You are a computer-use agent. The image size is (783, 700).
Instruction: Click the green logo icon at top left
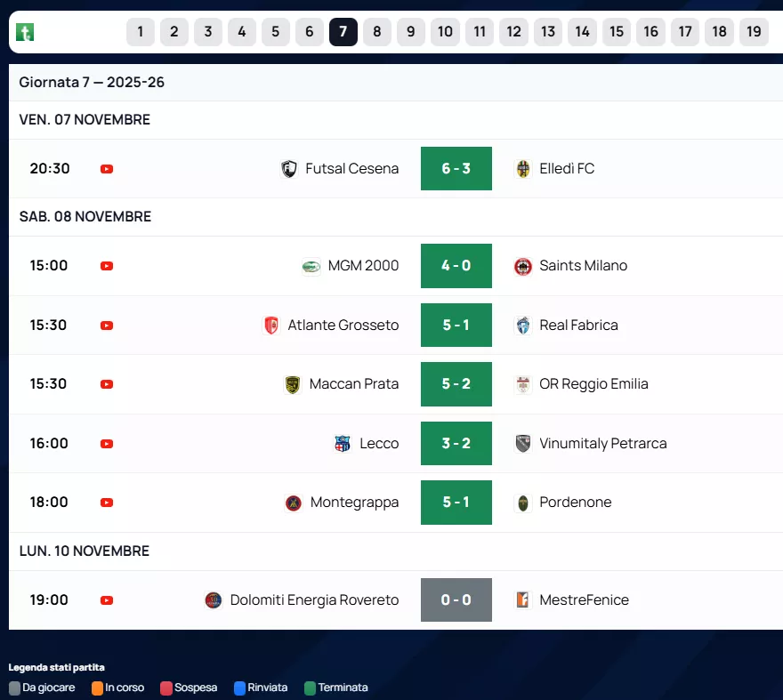[25, 32]
